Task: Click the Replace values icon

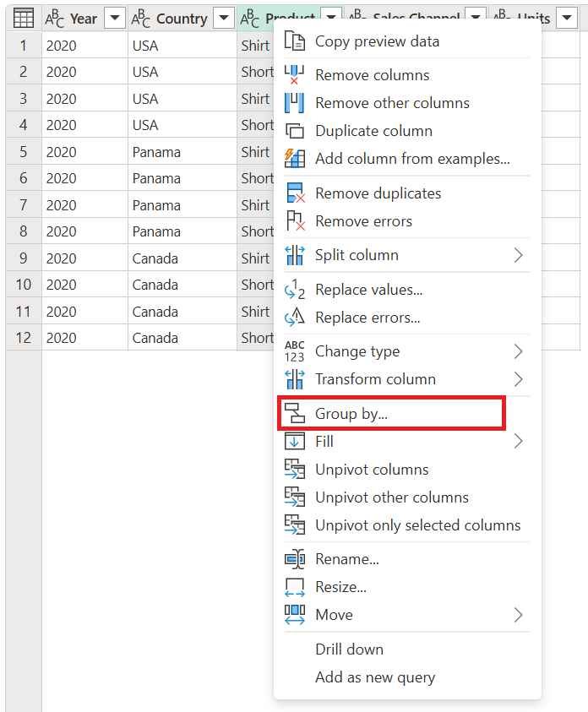Action: coord(296,289)
